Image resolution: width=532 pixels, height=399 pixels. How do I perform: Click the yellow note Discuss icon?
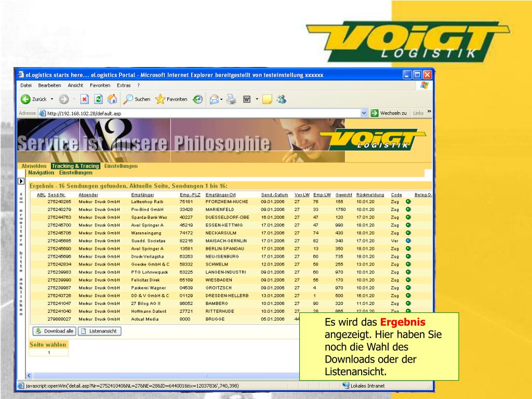click(x=267, y=99)
